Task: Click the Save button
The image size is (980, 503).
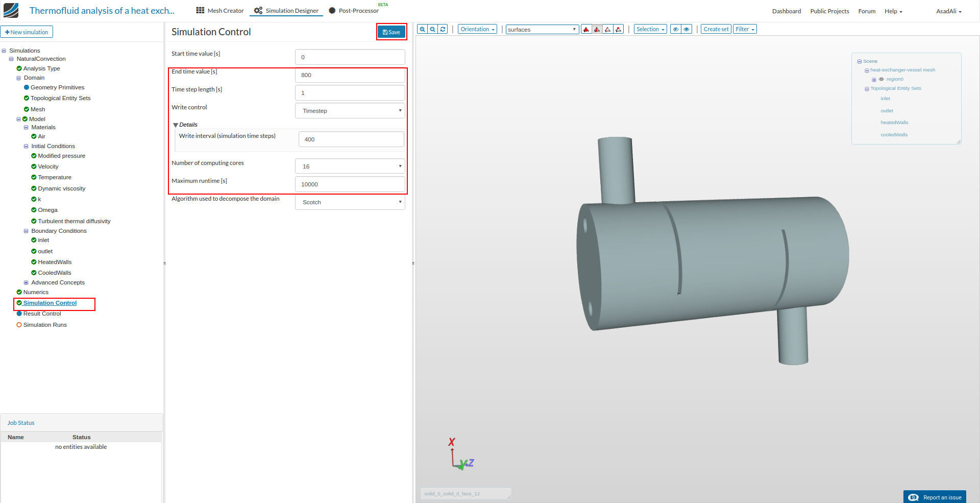Action: click(x=391, y=32)
